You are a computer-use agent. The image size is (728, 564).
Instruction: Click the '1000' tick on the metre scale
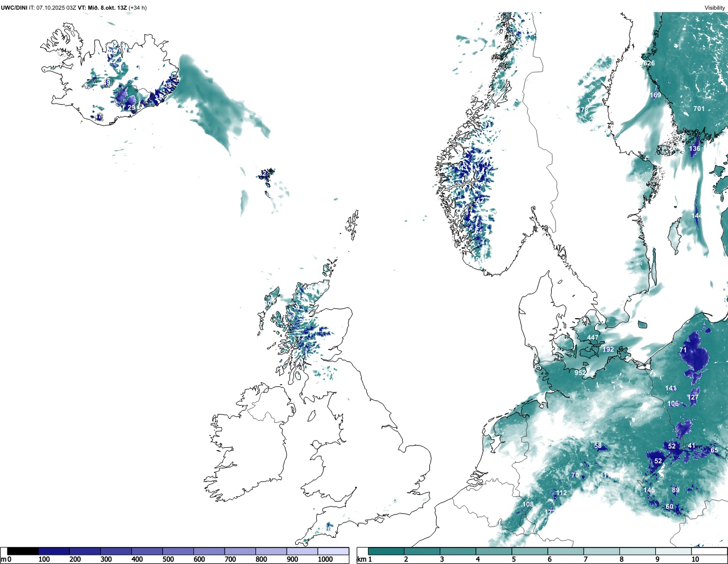click(x=325, y=559)
